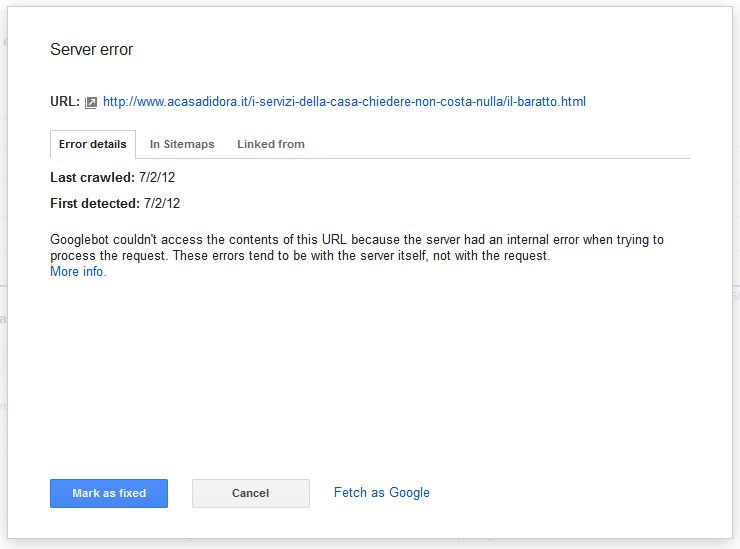Click the text line beginning with process the request
Screen dimensions: 740x549
[x=300, y=256]
